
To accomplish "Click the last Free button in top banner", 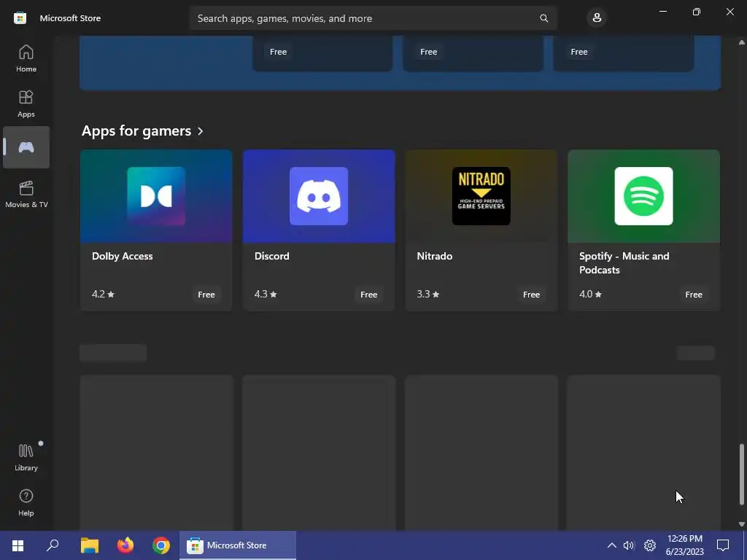I will [x=579, y=52].
